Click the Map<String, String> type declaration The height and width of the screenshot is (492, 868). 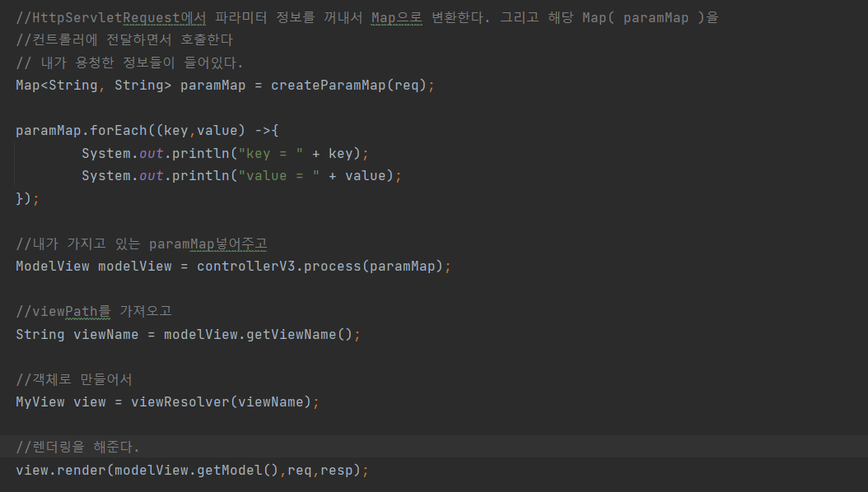(x=94, y=85)
